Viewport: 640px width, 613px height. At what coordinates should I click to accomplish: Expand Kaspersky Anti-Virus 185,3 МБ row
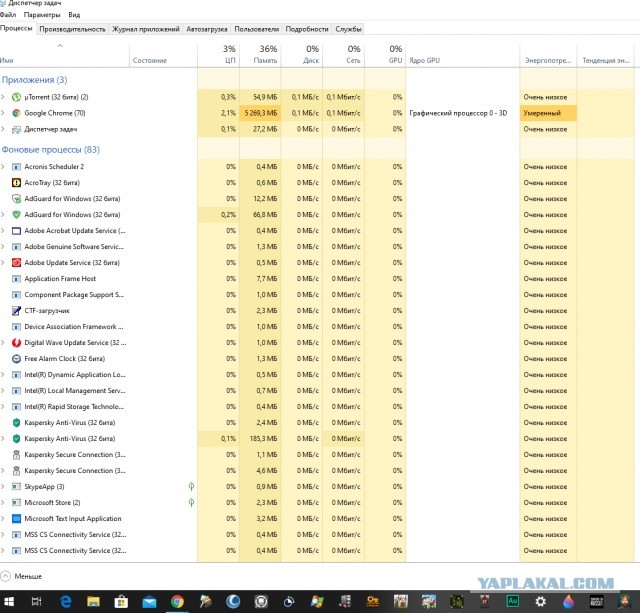pyautogui.click(x=3, y=439)
